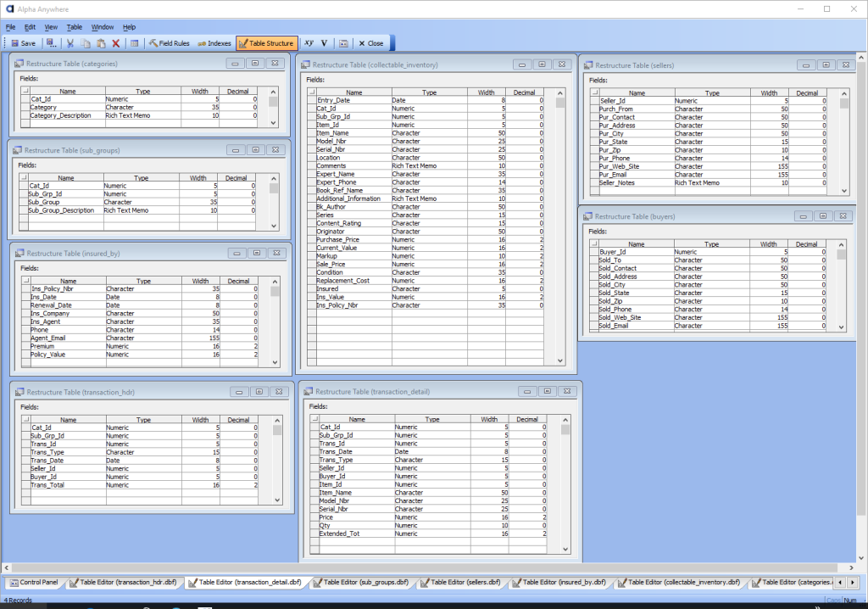Click the Copy icon in toolbar

coord(86,43)
